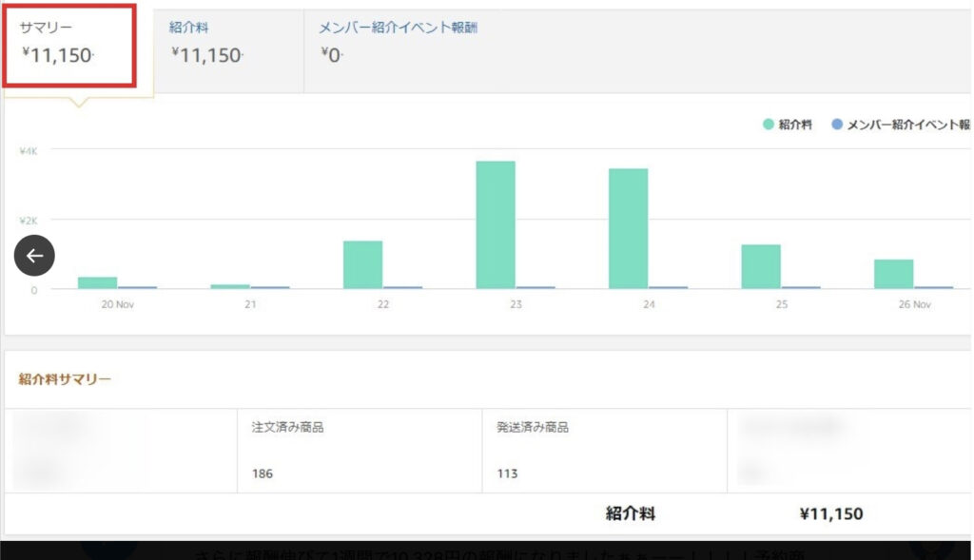Click the 発送済み商品 value 113

point(507,473)
